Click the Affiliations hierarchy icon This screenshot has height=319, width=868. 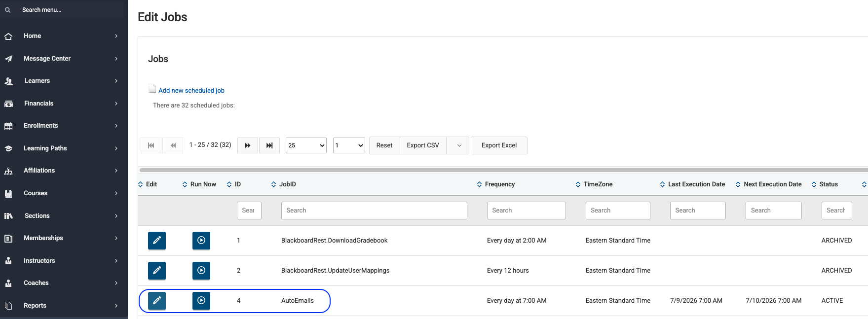coord(8,171)
